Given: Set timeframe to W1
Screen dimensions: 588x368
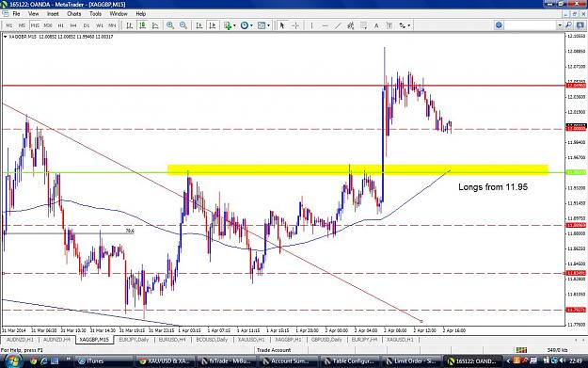Looking at the screenshot, I should (100, 25).
